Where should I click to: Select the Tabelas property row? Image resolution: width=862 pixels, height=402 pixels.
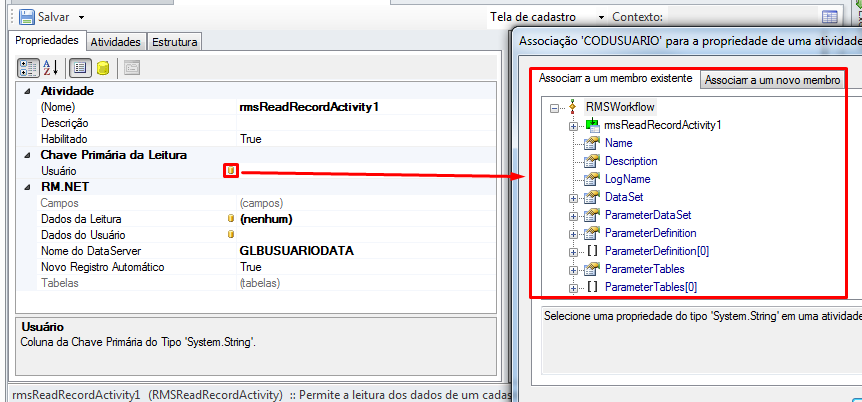pos(256,283)
